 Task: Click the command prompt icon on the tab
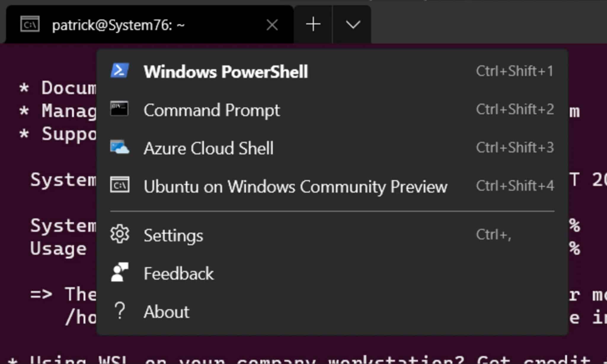29,24
